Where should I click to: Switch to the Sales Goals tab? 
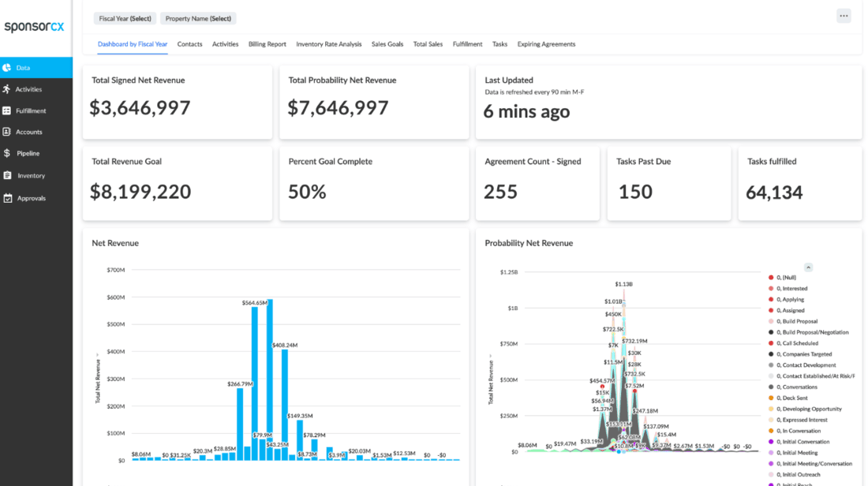(387, 44)
